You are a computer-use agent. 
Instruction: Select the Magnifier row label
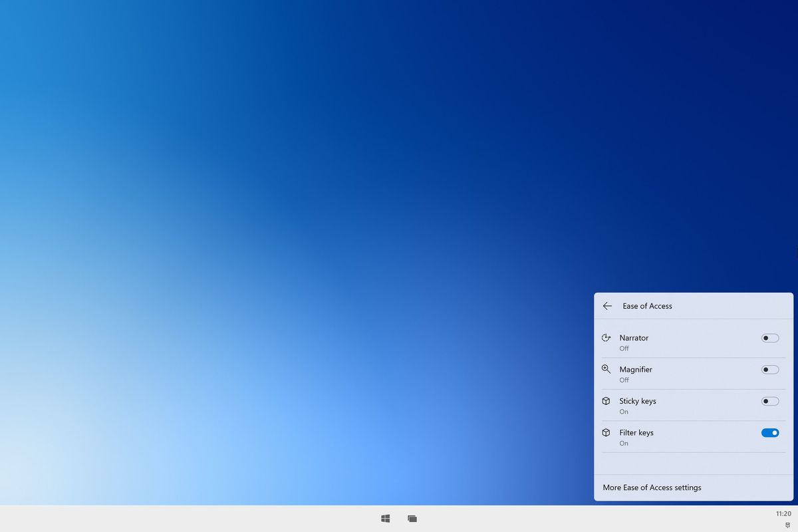[x=636, y=369]
